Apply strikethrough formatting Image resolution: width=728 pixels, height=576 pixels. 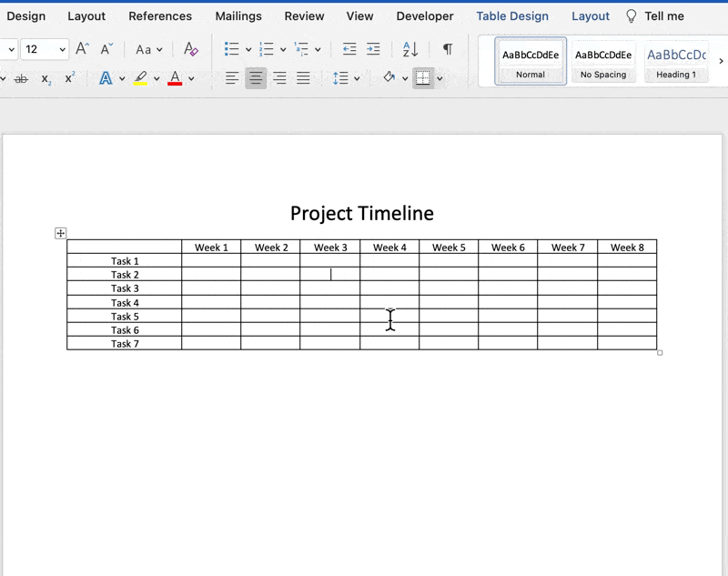click(21, 78)
